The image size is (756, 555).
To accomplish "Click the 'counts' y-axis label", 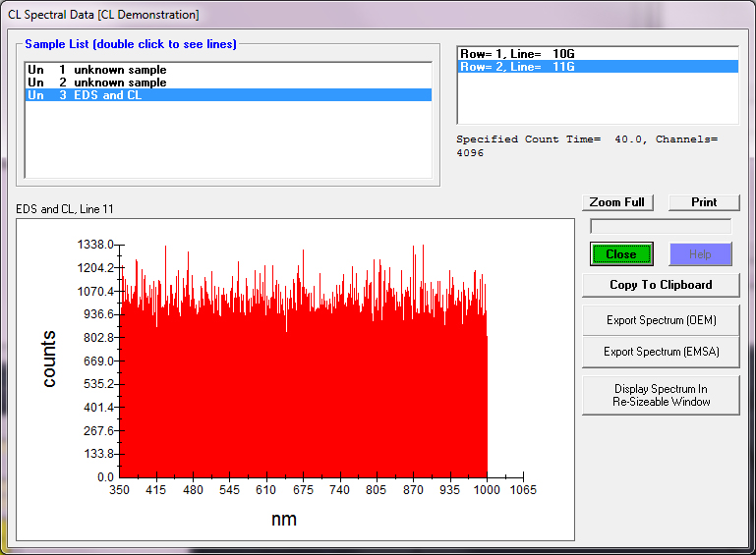I will point(49,359).
